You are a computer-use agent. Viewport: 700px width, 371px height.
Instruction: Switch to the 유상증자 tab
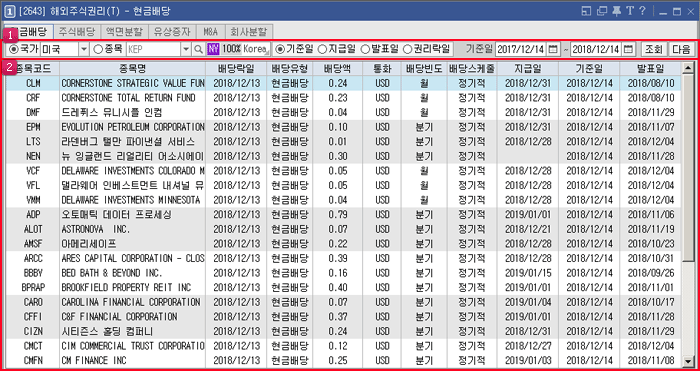coord(172,32)
